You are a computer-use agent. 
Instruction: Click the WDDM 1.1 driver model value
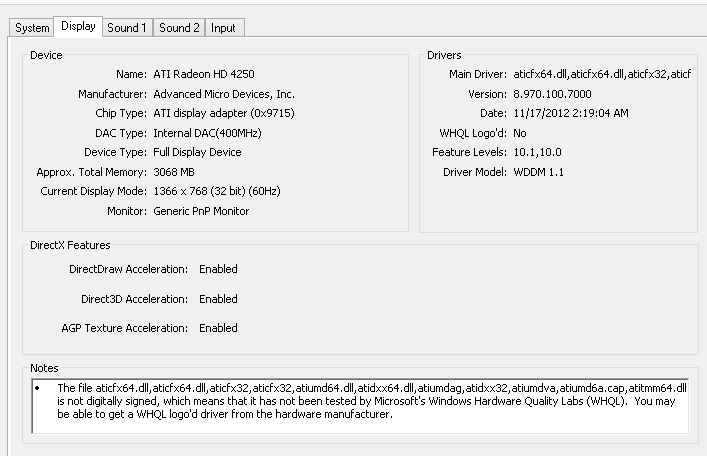[541, 172]
